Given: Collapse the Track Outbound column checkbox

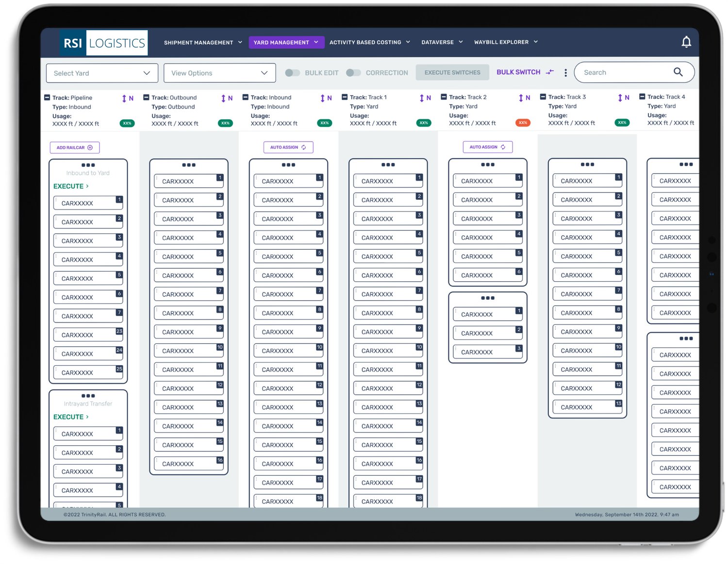Looking at the screenshot, I should tap(146, 97).
